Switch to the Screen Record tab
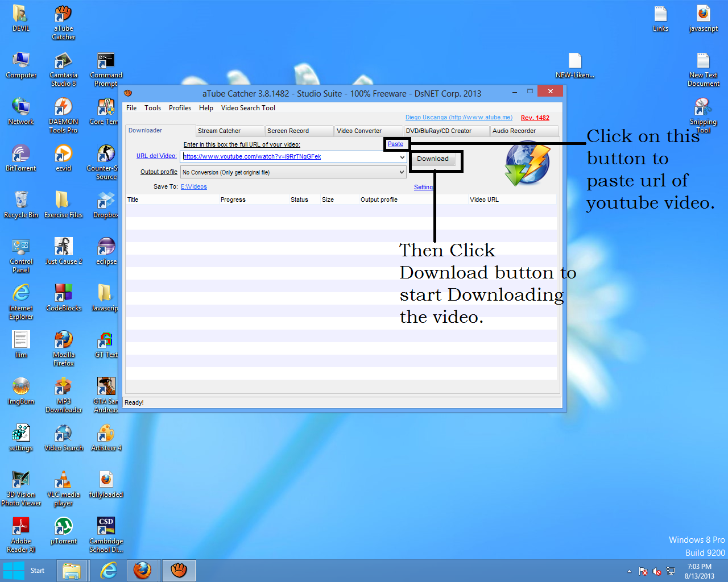This screenshot has width=728, height=582. 299,131
